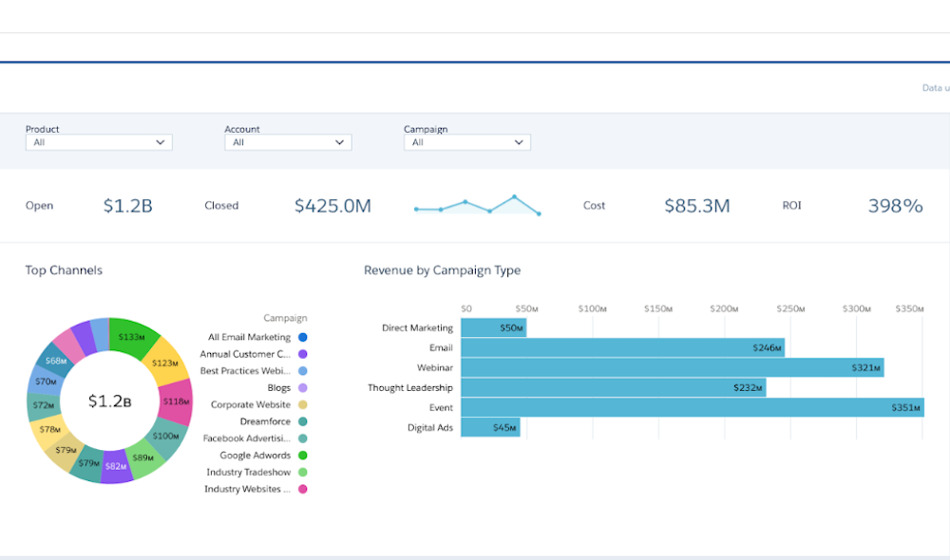Click the Google Adwords green legend dot
The height and width of the screenshot is (560, 950).
point(302,456)
